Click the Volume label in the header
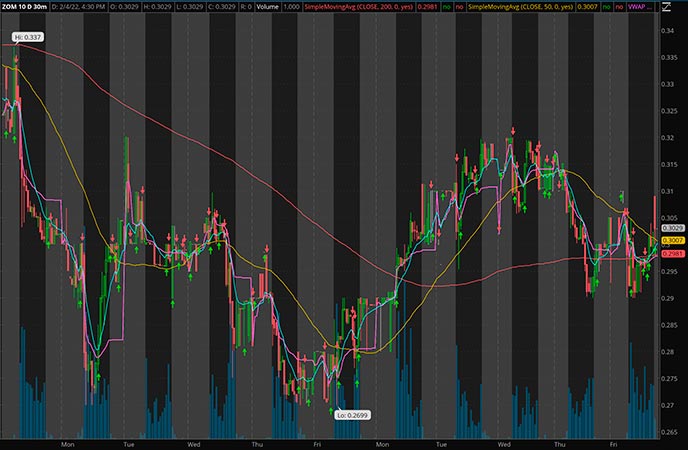 click(267, 7)
